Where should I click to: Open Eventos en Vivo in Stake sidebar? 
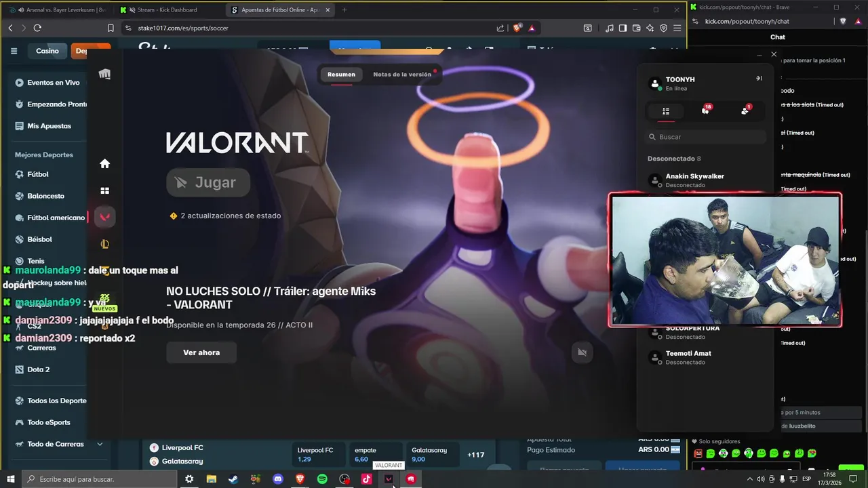click(x=48, y=83)
